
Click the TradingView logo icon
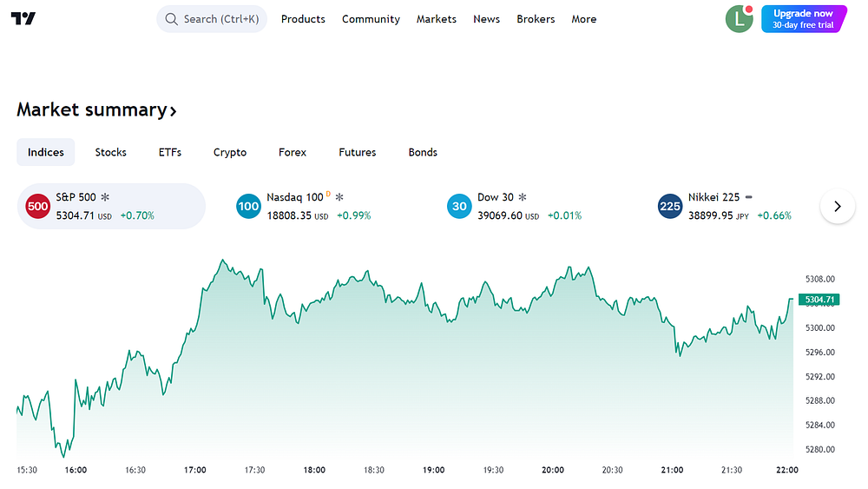coord(23,19)
